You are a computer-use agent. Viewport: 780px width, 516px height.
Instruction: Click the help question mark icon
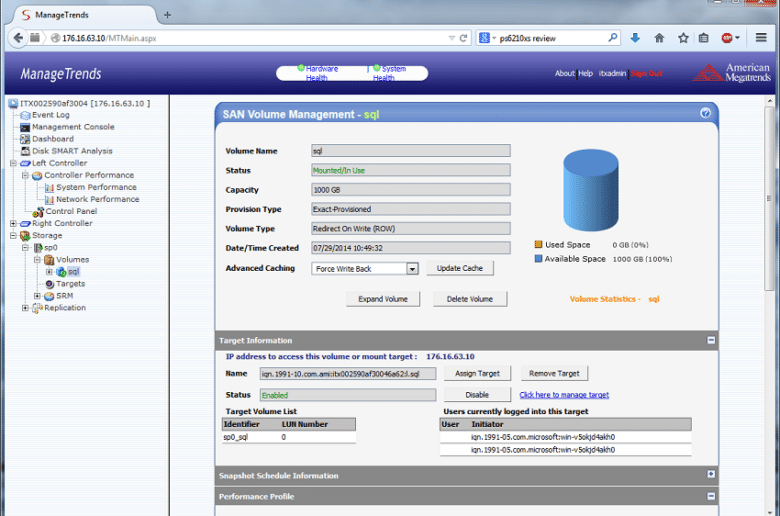pos(705,113)
